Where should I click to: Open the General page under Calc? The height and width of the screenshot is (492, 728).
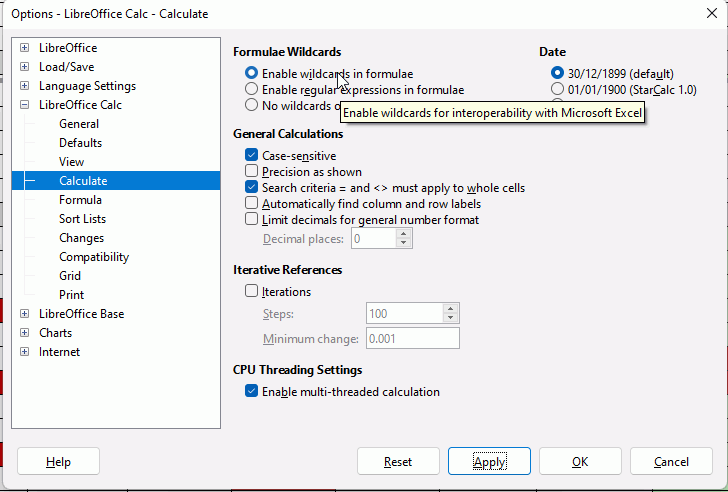[x=79, y=124]
